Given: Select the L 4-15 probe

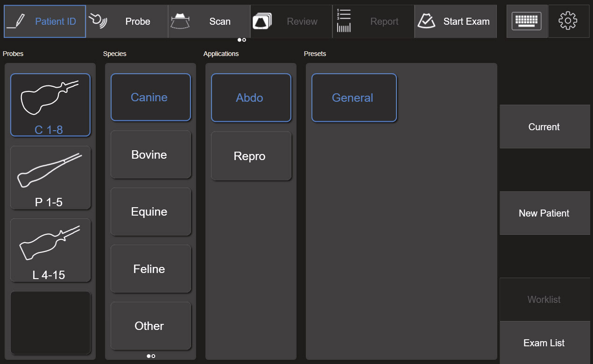Looking at the screenshot, I should [50, 251].
